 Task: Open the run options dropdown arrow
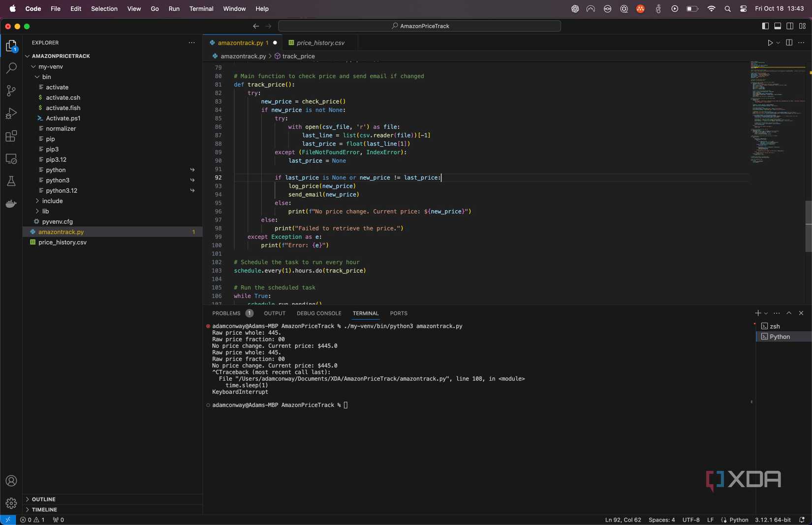click(x=778, y=43)
